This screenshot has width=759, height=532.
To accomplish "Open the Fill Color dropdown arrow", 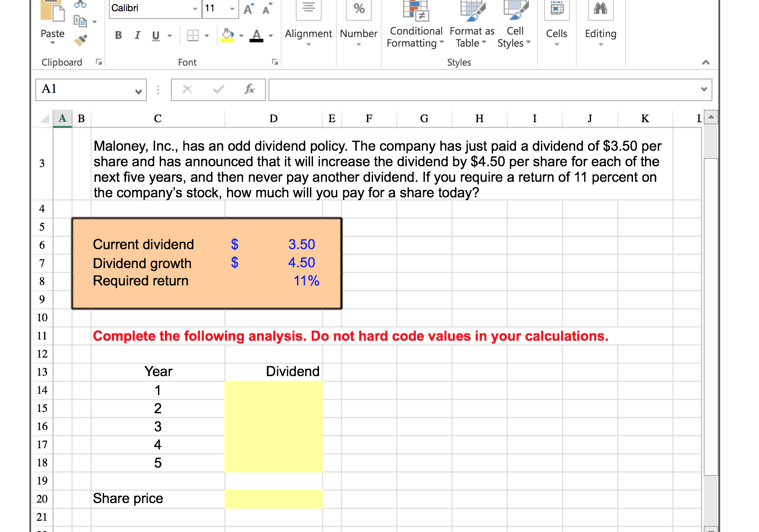I will (241, 36).
